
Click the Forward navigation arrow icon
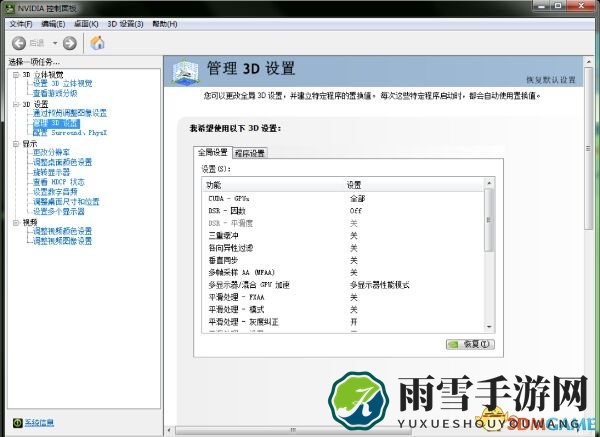coord(70,43)
